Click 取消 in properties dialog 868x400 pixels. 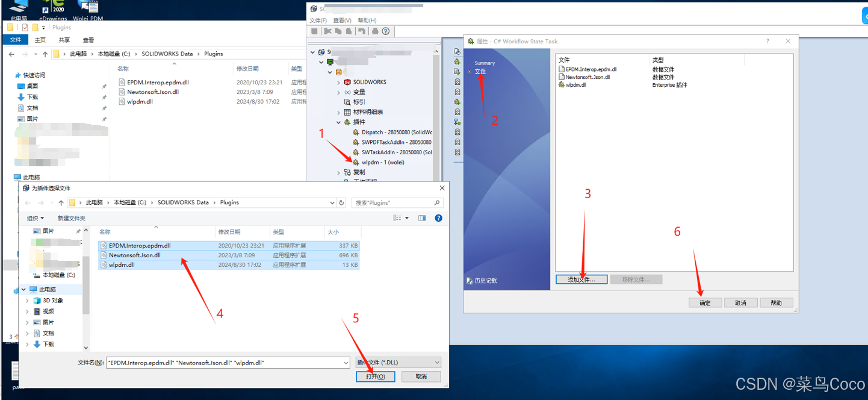click(x=740, y=303)
